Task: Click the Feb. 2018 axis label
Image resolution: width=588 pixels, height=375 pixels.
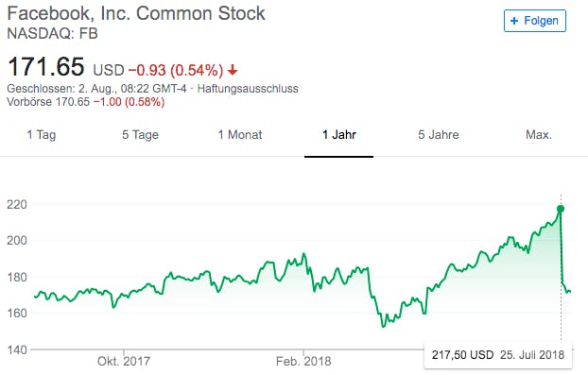Action: point(303,361)
